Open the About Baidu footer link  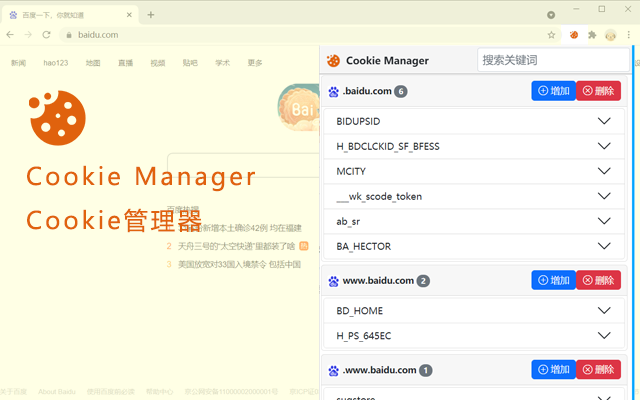[57, 392]
